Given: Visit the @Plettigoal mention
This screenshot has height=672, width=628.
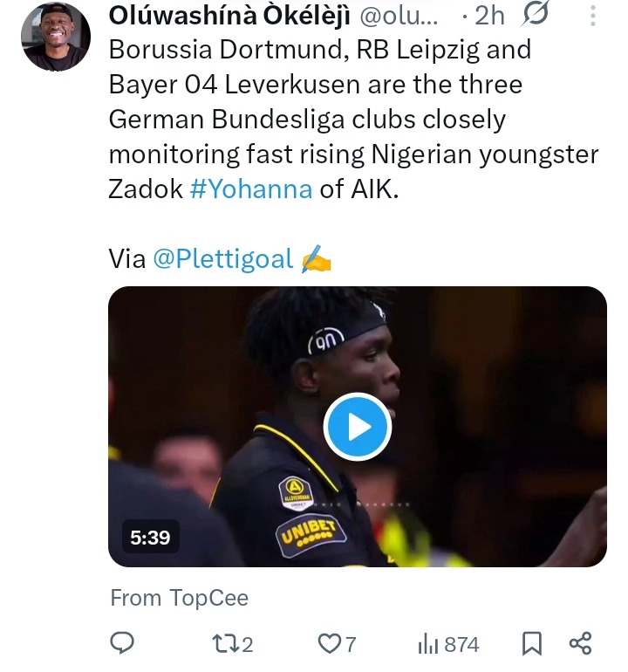Looking at the screenshot, I should click(222, 258).
